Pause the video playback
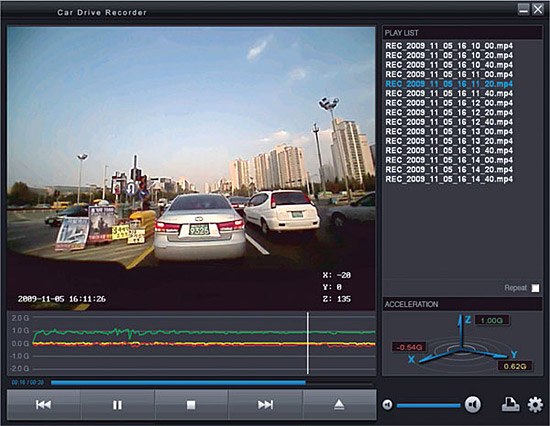Image resolution: width=550 pixels, height=426 pixels. coord(118,405)
